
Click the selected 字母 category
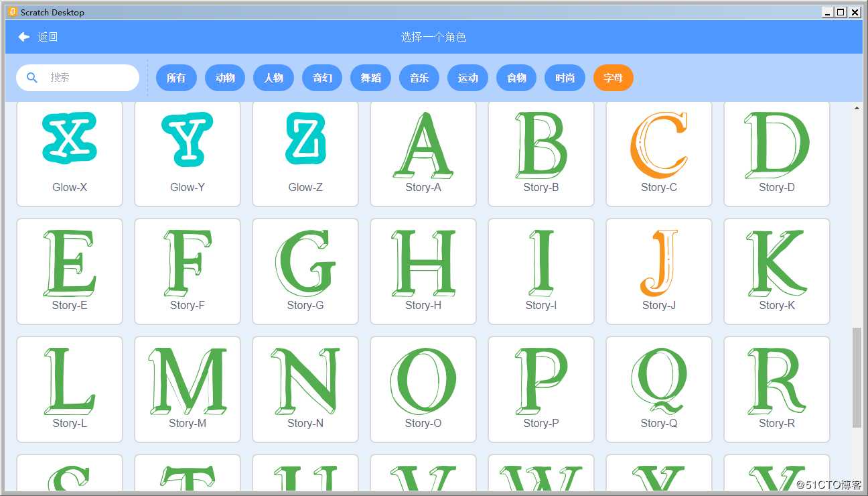pos(613,78)
